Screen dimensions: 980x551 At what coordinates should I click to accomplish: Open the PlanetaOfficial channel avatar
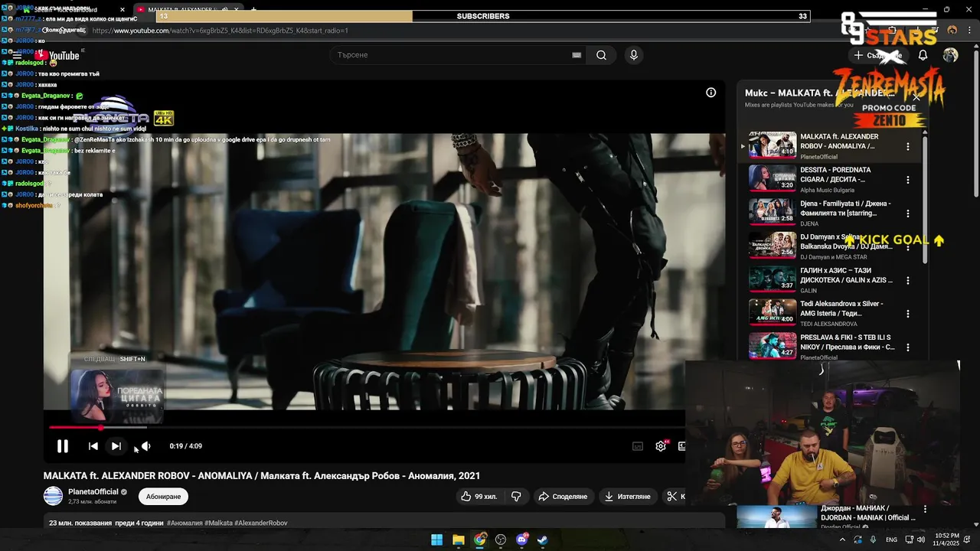(x=53, y=496)
